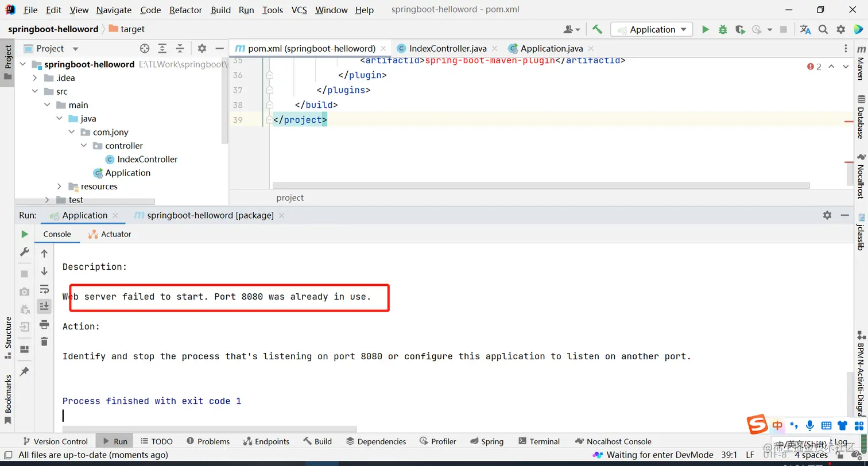Open the editor tabs more-options menu
Screen dimensions: 868x466
[846, 49]
